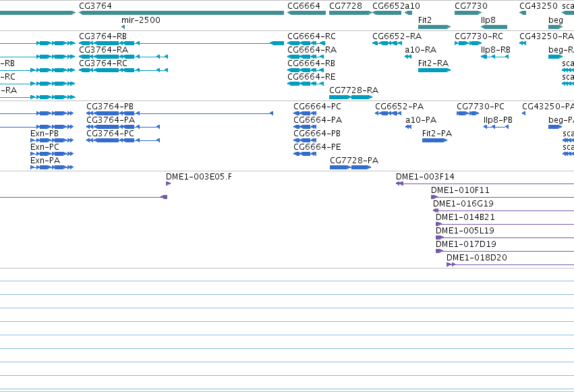Viewport: 574px width, 392px height.
Task: Select protein CG3764-PC
Action: (x=123, y=140)
